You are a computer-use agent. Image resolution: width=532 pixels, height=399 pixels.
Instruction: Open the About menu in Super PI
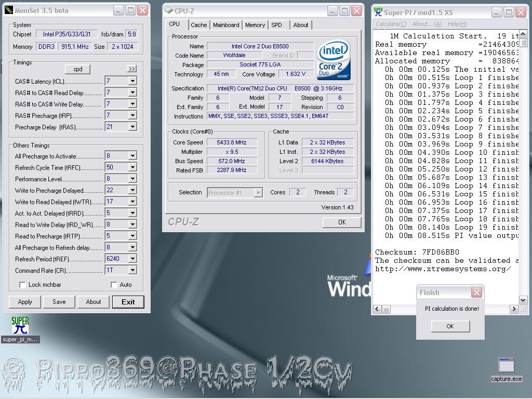click(427, 24)
